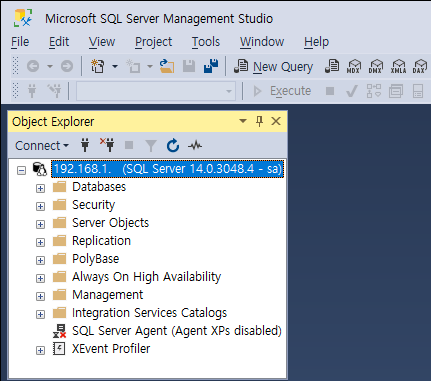Screen dimensions: 431x381
Task: Open the Navigate Backward history dropdown
Action: pyautogui.click(x=50, y=66)
